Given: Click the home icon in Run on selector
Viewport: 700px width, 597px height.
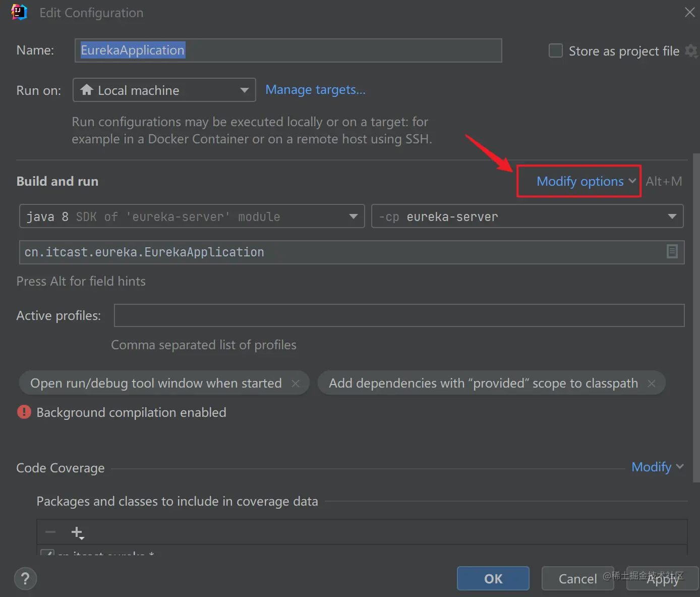Looking at the screenshot, I should click(x=87, y=90).
